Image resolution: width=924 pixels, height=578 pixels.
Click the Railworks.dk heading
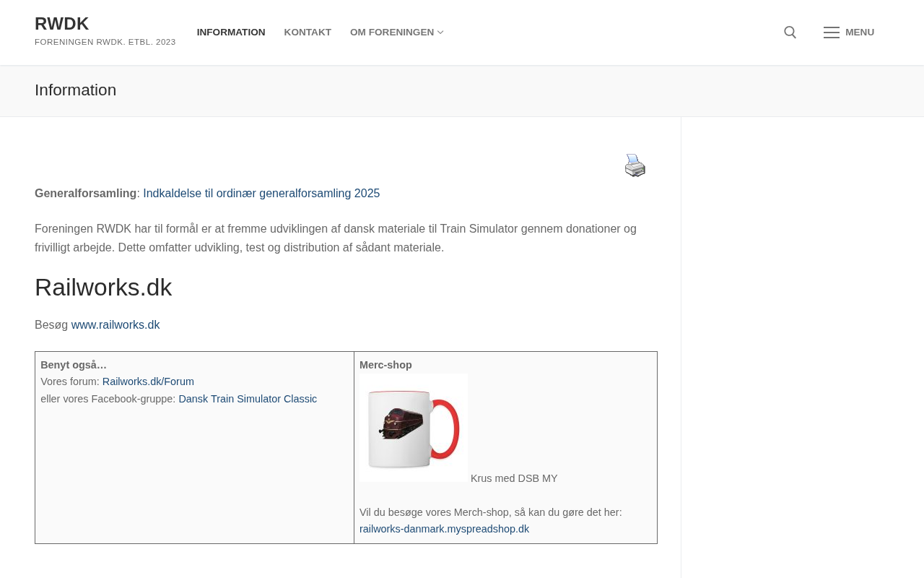click(x=103, y=288)
